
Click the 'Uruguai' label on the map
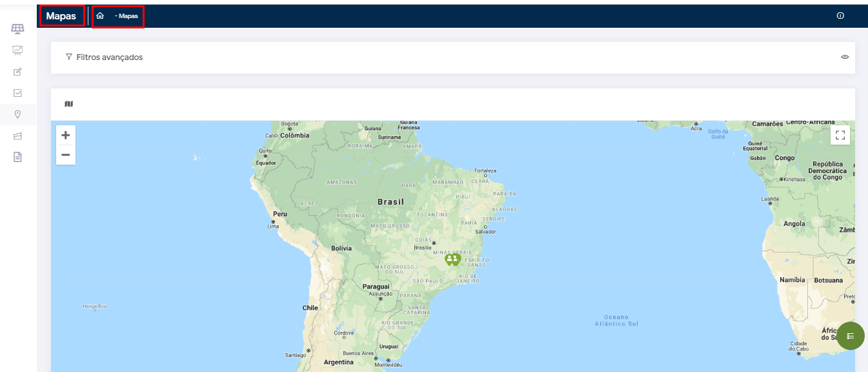click(389, 346)
